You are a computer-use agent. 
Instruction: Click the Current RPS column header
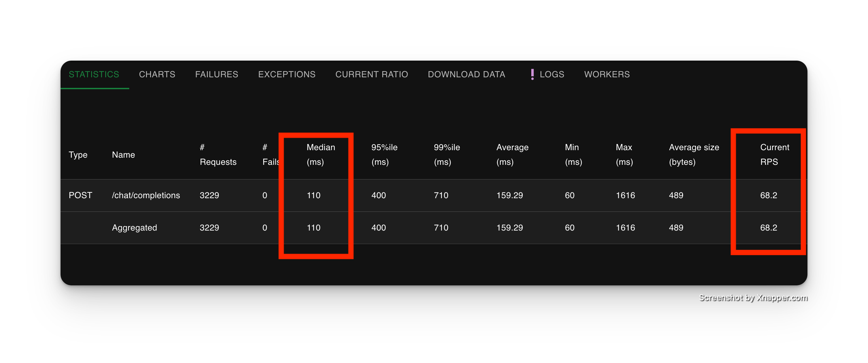click(774, 155)
